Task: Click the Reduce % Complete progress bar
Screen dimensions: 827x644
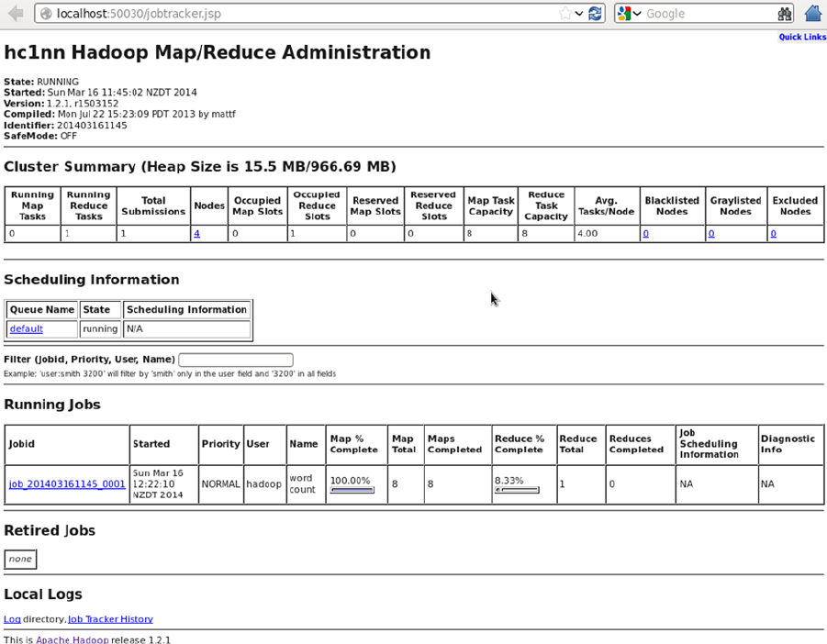Action: [x=517, y=490]
